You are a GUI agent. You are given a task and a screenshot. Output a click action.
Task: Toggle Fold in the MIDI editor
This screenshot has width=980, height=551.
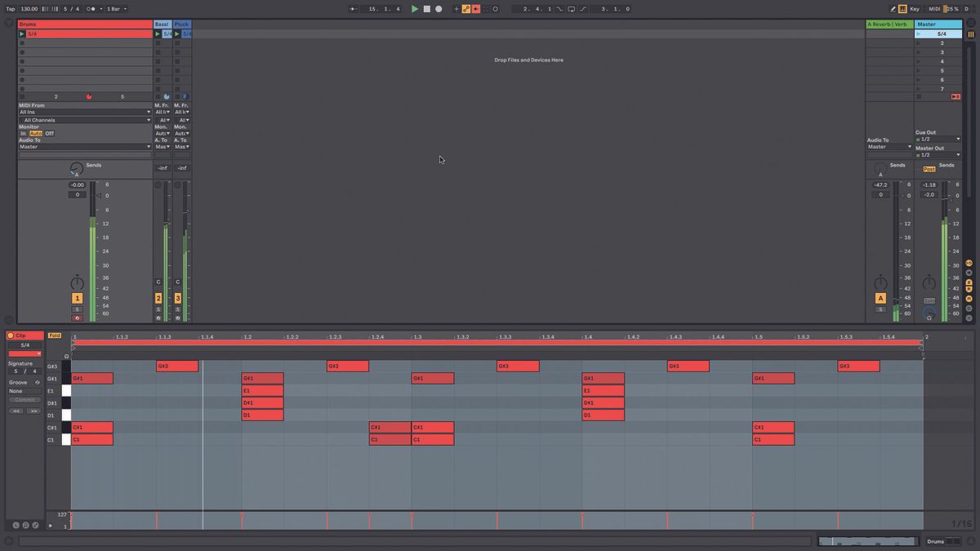point(54,335)
